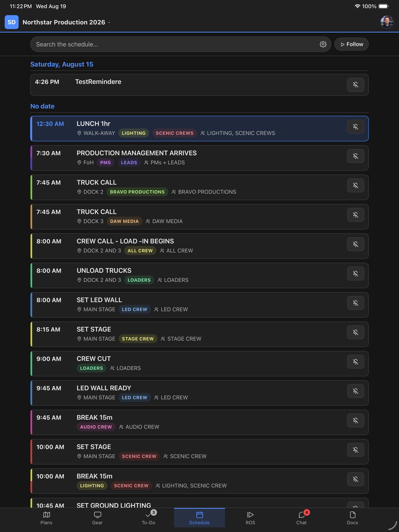
Task: Toggle the reminder bell for LUNCH 1hr
Action: 355,127
